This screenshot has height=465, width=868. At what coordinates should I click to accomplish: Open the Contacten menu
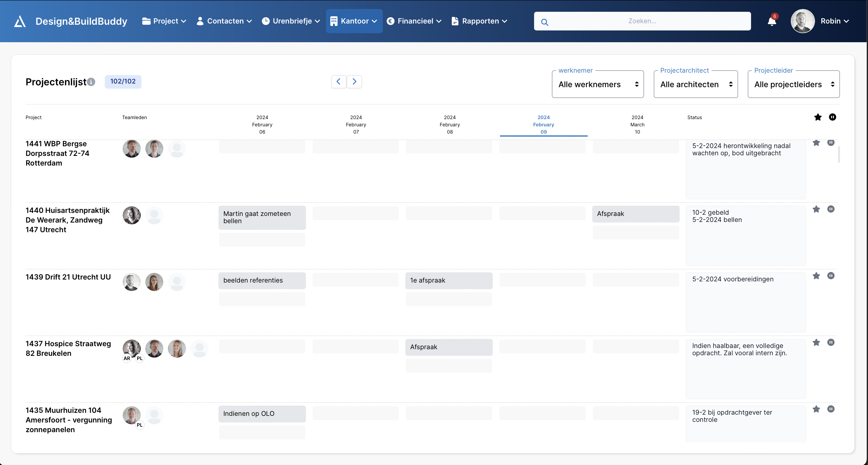point(224,21)
